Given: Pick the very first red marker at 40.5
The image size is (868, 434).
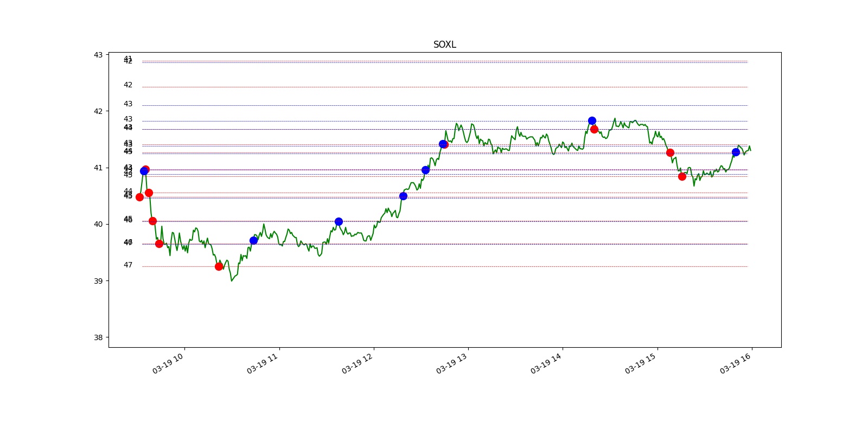Looking at the screenshot, I should tap(139, 197).
